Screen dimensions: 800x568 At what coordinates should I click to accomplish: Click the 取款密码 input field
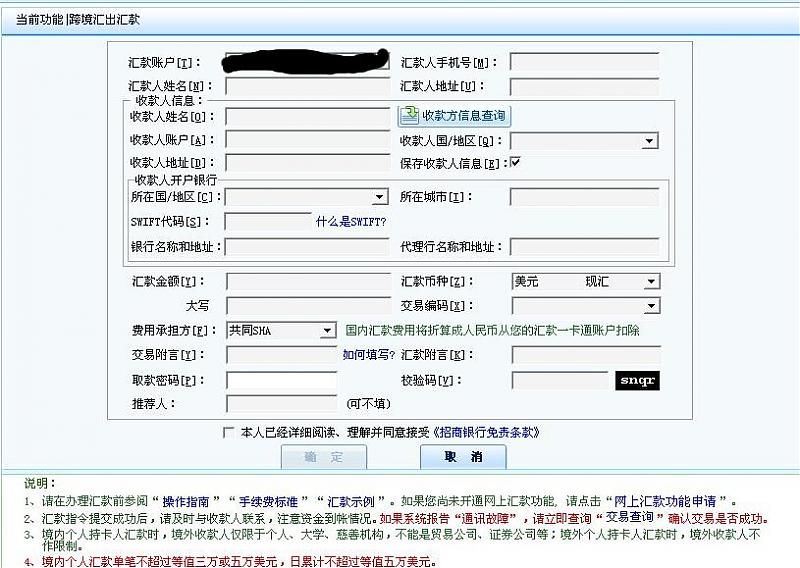coord(281,380)
